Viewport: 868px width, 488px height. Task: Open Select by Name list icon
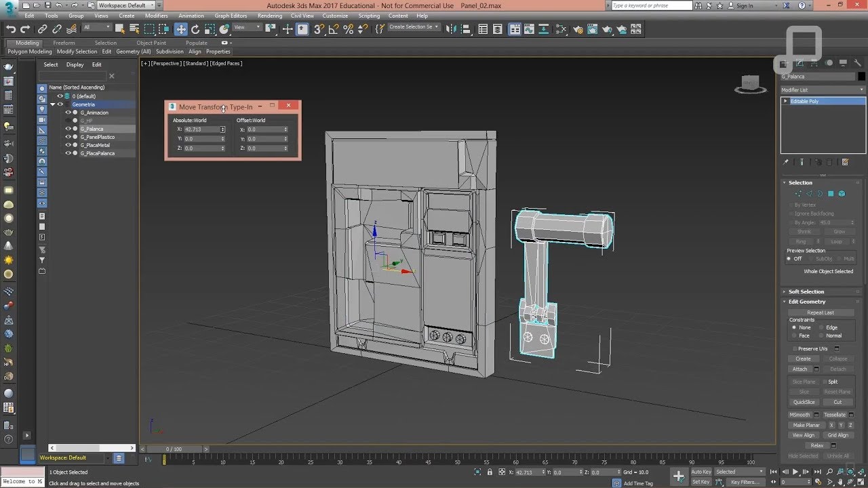pos(134,29)
